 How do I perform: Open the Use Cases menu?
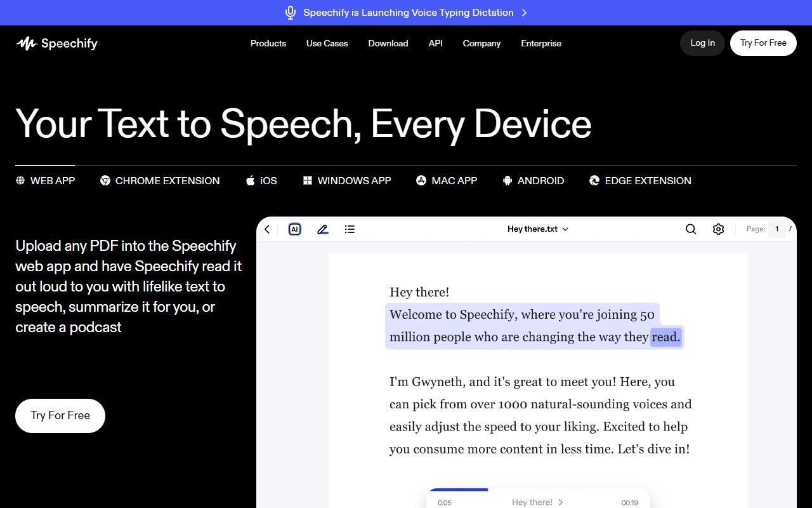pyautogui.click(x=327, y=43)
